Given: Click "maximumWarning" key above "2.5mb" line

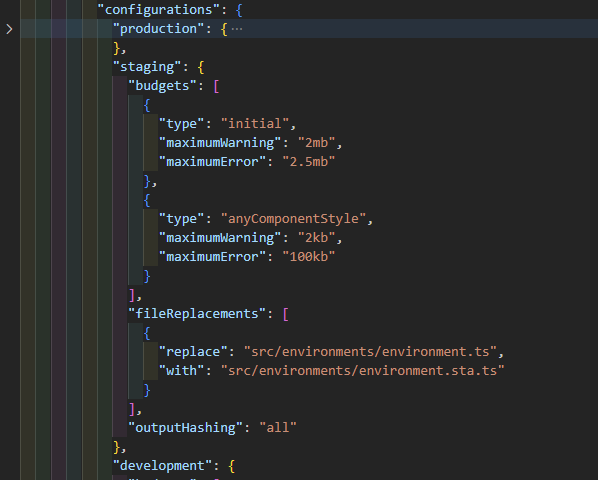Looking at the screenshot, I should (220, 143).
